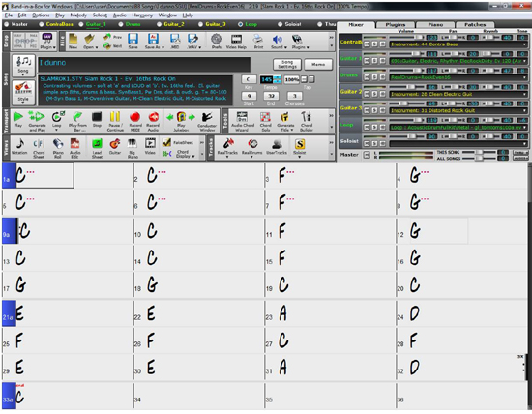Open the File menu
The width and height of the screenshot is (532, 414).
tap(9, 15)
